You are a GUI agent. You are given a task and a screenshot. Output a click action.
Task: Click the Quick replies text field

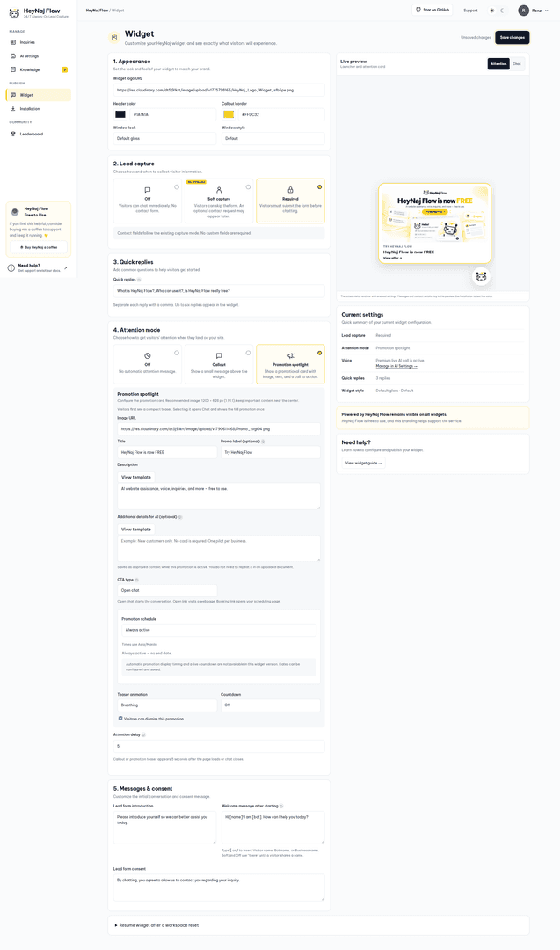[x=219, y=291]
